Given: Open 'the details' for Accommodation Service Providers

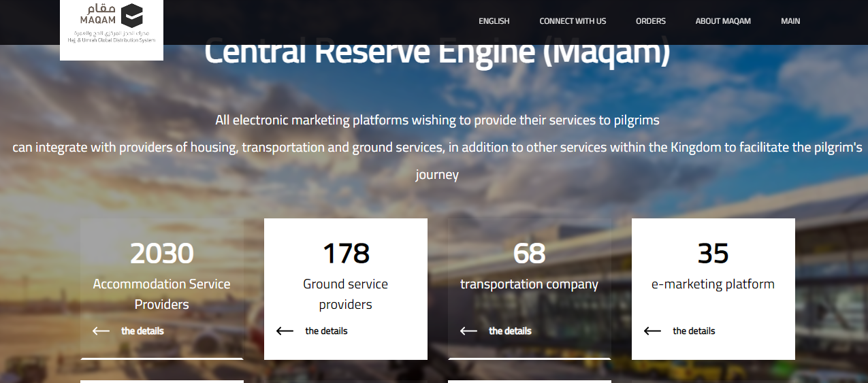Looking at the screenshot, I should [x=142, y=331].
